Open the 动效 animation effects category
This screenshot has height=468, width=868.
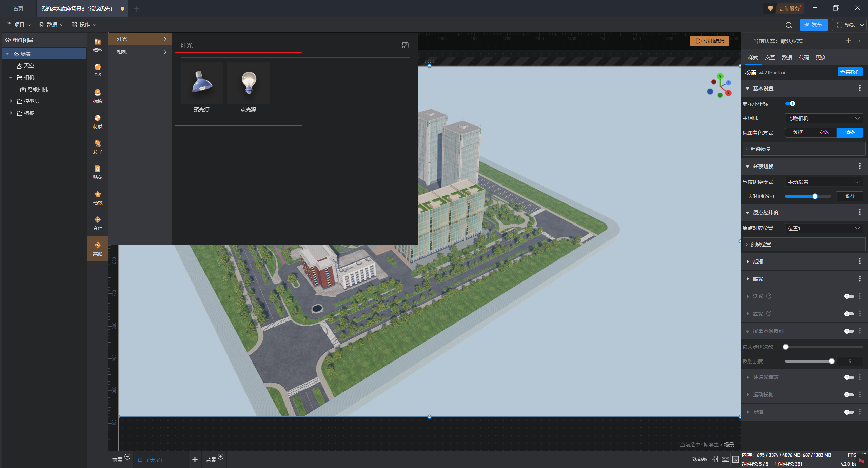tap(98, 197)
